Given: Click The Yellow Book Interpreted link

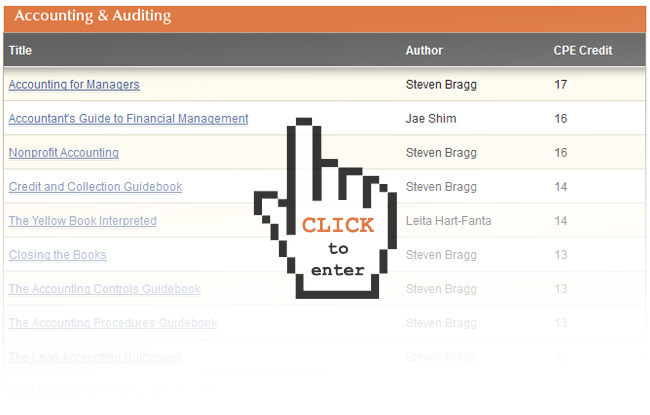Looking at the screenshot, I should 82,221.
